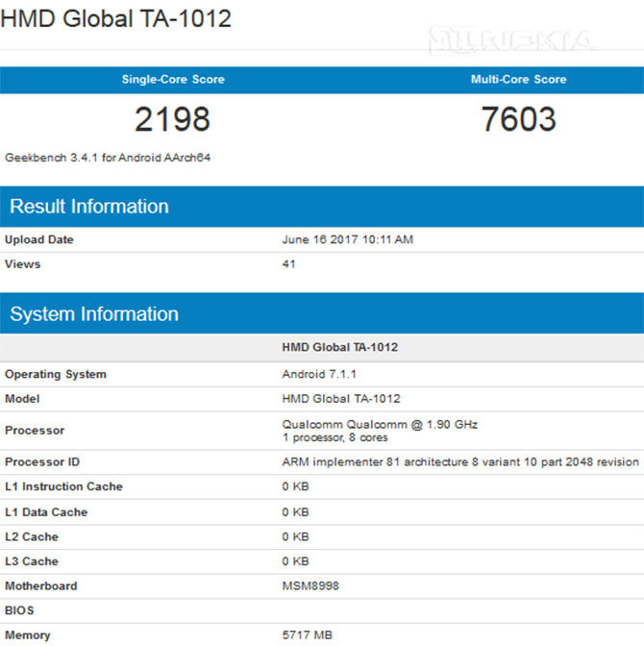Click the Result Information section header
Screen dimensions: 644x646
[89, 207]
